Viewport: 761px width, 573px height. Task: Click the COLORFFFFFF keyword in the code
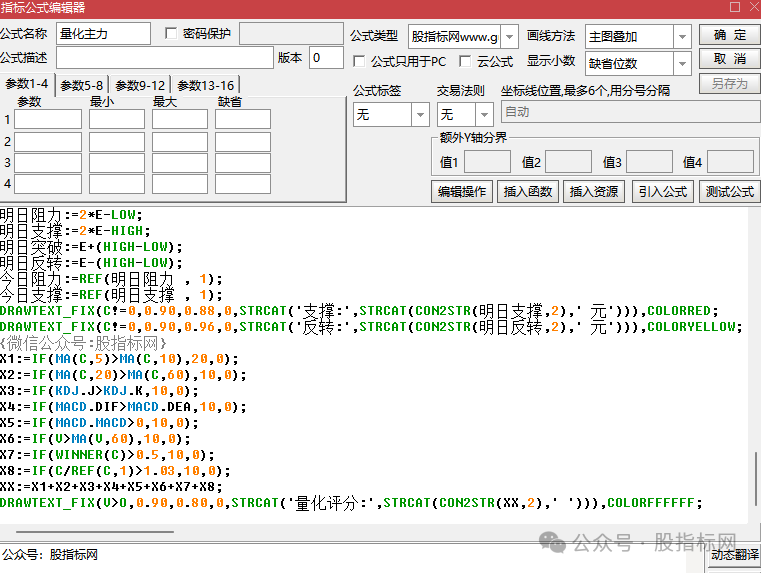click(x=651, y=503)
